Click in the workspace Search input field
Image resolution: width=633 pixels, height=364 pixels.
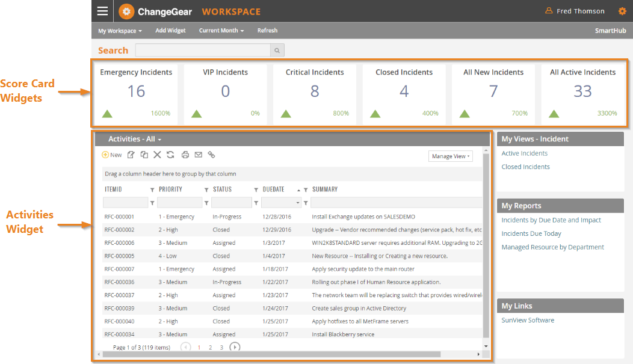click(x=202, y=51)
